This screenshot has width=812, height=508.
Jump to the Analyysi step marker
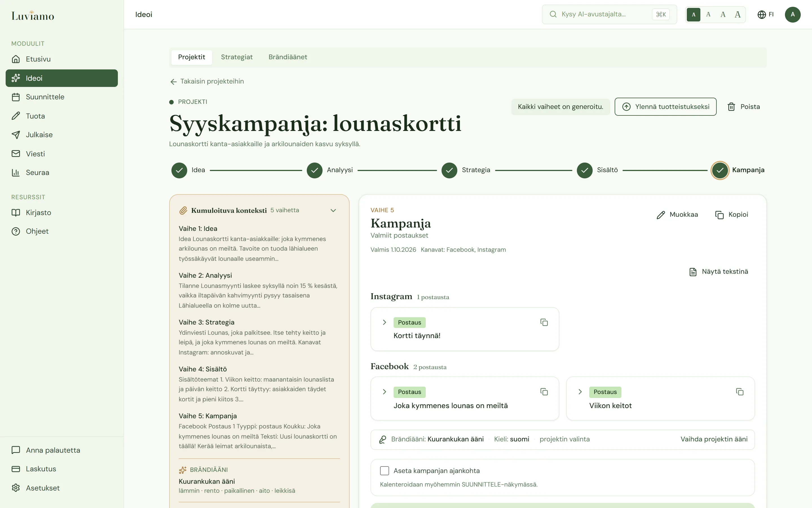pos(314,170)
